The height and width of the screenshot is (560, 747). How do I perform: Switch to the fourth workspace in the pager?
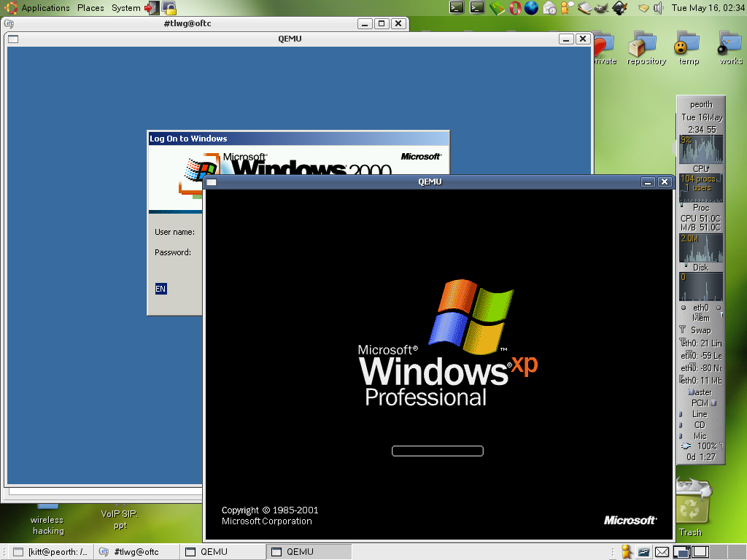[x=736, y=552]
